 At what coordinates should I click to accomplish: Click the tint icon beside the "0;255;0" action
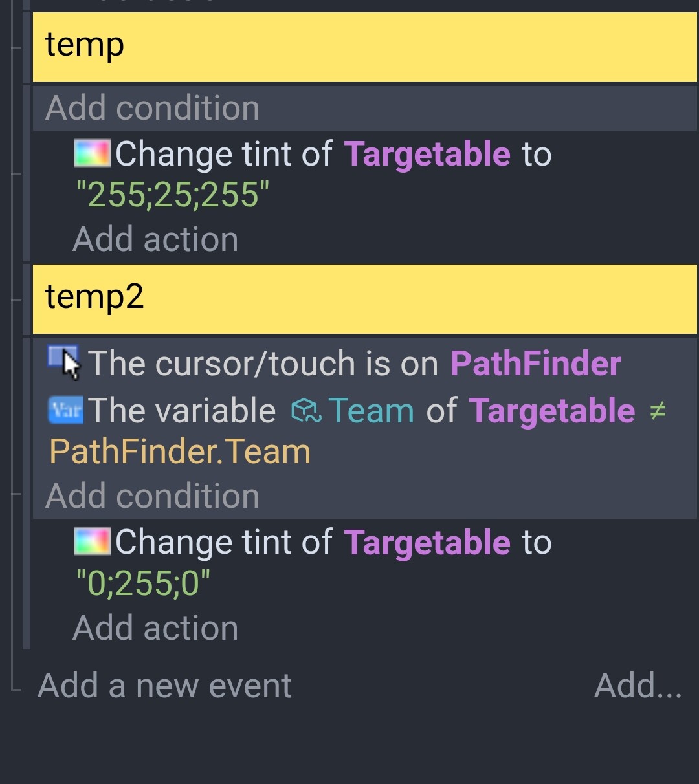pyautogui.click(x=91, y=542)
